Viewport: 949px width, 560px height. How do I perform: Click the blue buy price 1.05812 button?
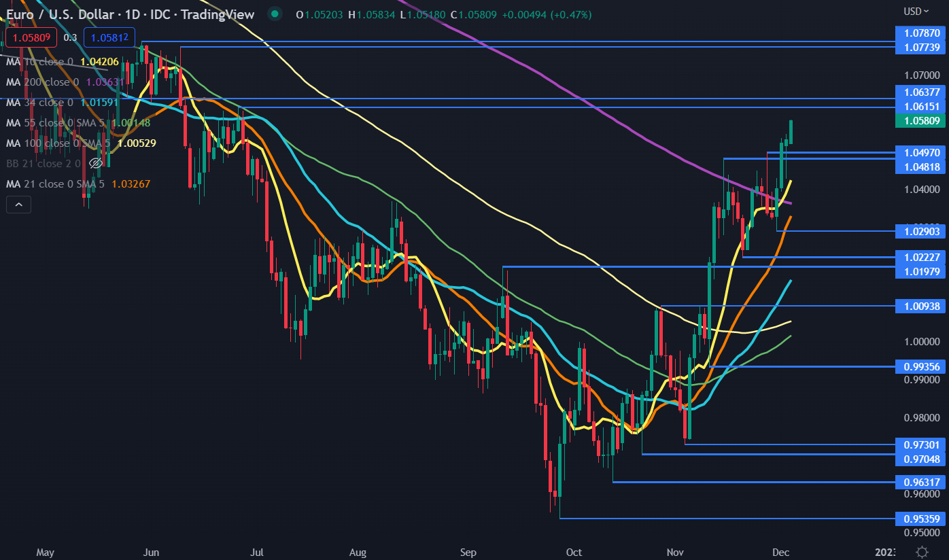click(x=109, y=37)
